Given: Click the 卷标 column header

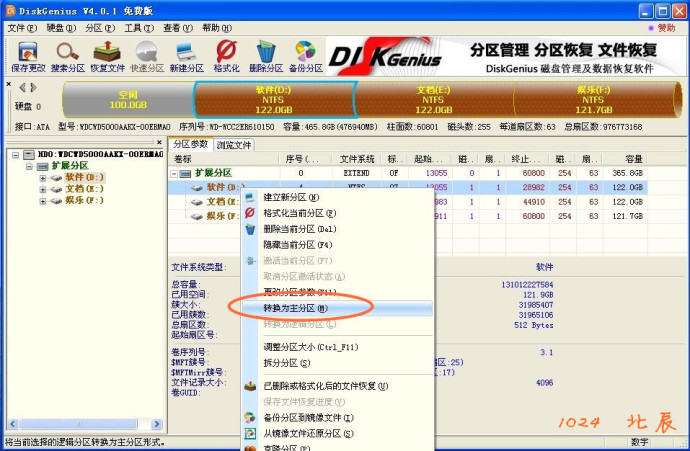Looking at the screenshot, I should (224, 159).
